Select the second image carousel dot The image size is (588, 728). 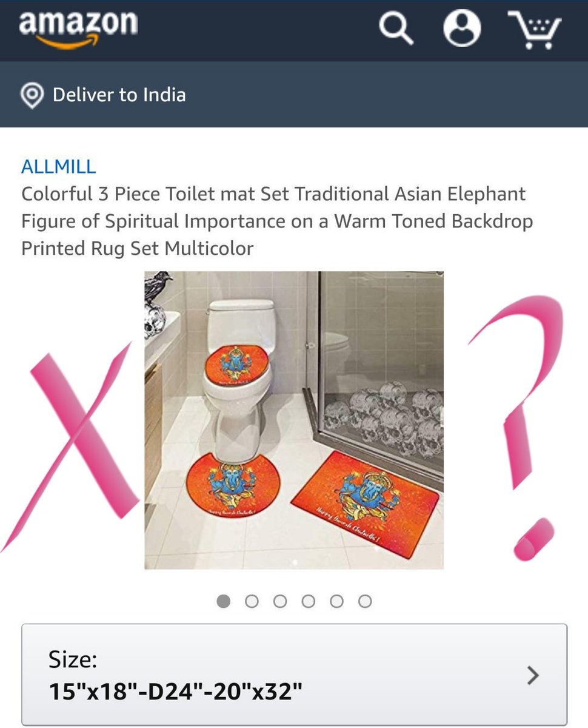[x=252, y=601]
